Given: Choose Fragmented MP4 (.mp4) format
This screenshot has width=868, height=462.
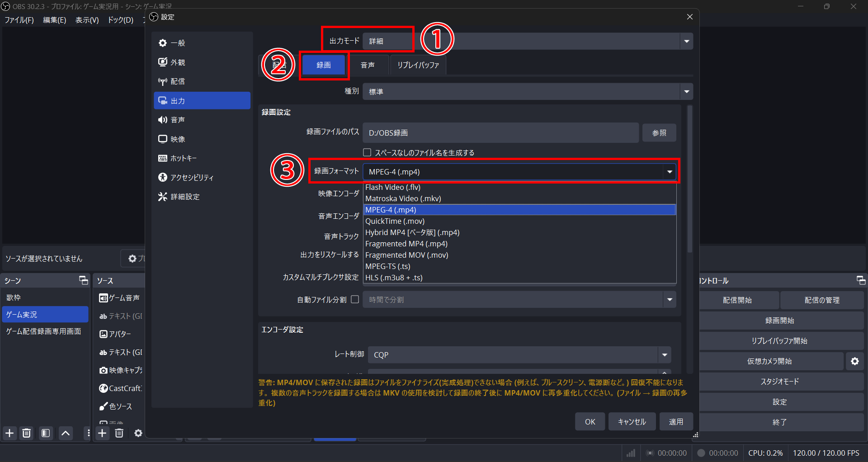Looking at the screenshot, I should [519, 244].
